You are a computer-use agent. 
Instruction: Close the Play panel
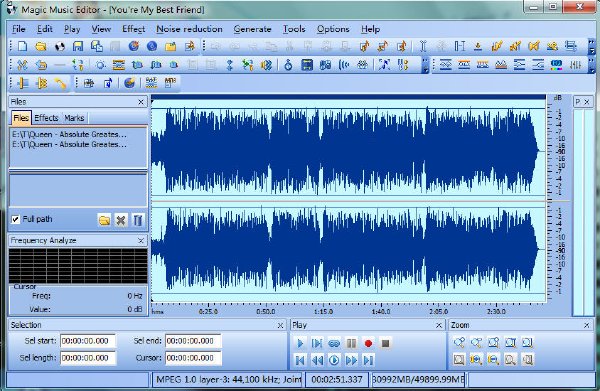[x=439, y=325]
